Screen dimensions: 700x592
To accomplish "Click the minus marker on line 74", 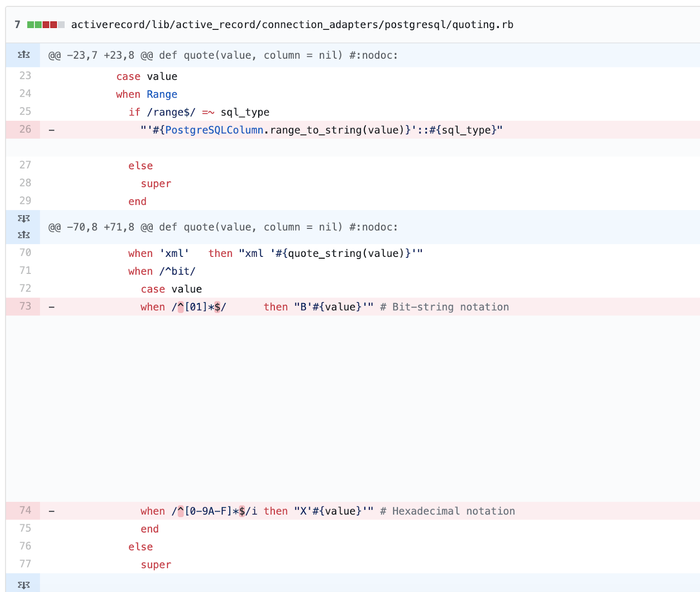I will pos(52,511).
